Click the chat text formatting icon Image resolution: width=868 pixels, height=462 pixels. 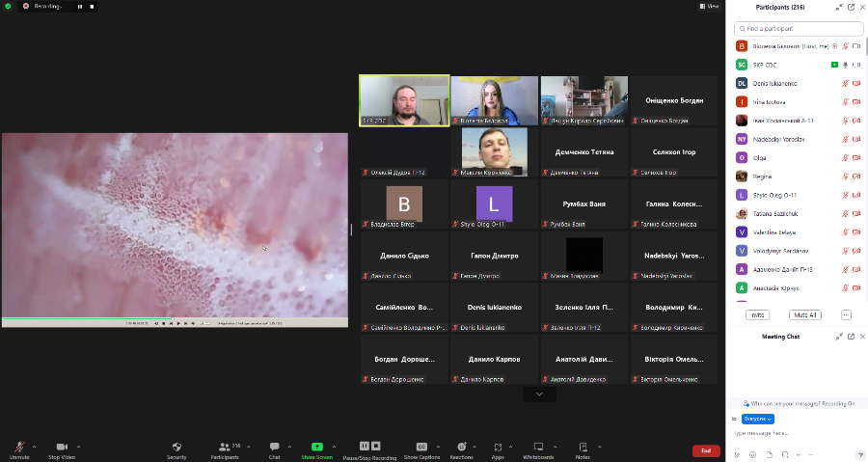click(x=737, y=455)
